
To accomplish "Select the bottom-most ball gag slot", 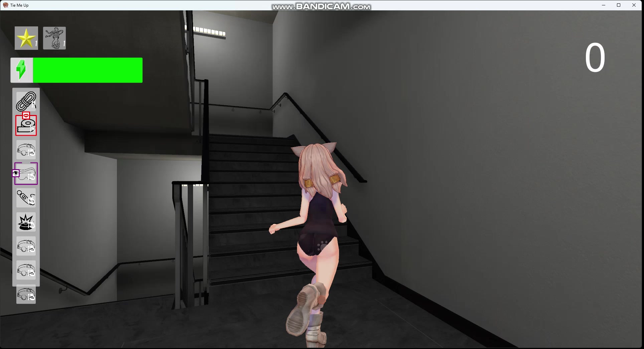I will click(x=26, y=294).
